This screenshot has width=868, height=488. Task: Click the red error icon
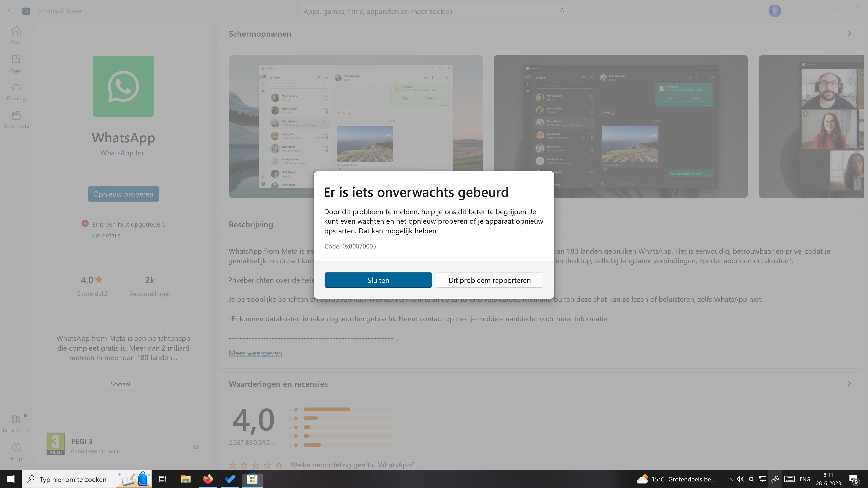85,224
